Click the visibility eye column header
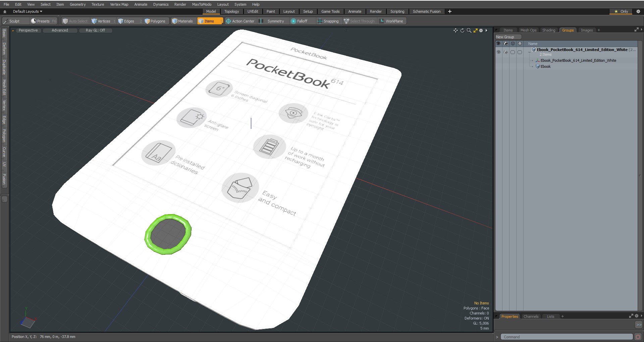This screenshot has width=644, height=342. [x=498, y=44]
